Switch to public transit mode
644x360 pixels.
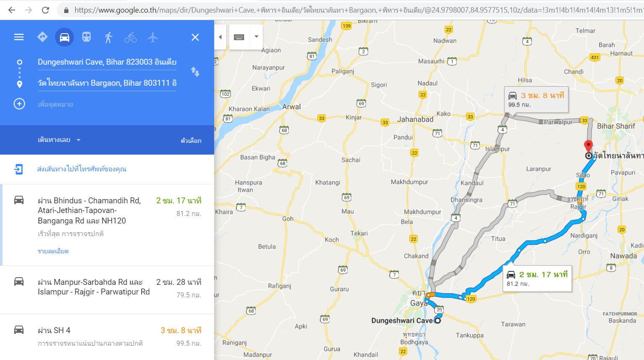[x=86, y=37]
